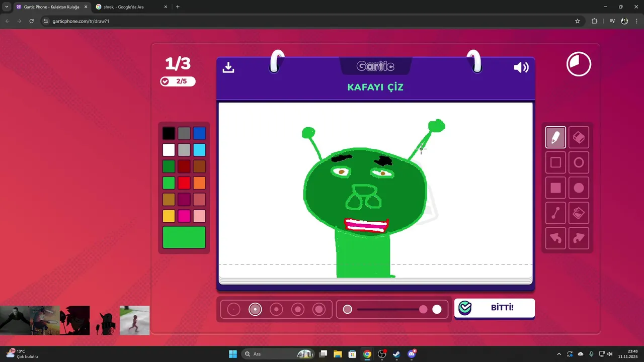Choose the hollow ellipse tool

(579, 162)
